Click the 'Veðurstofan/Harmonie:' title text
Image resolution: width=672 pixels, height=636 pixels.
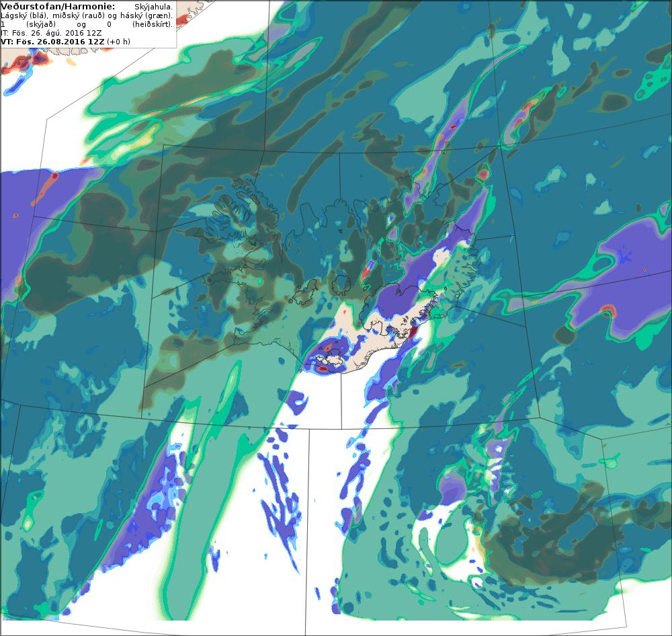click(x=58, y=7)
